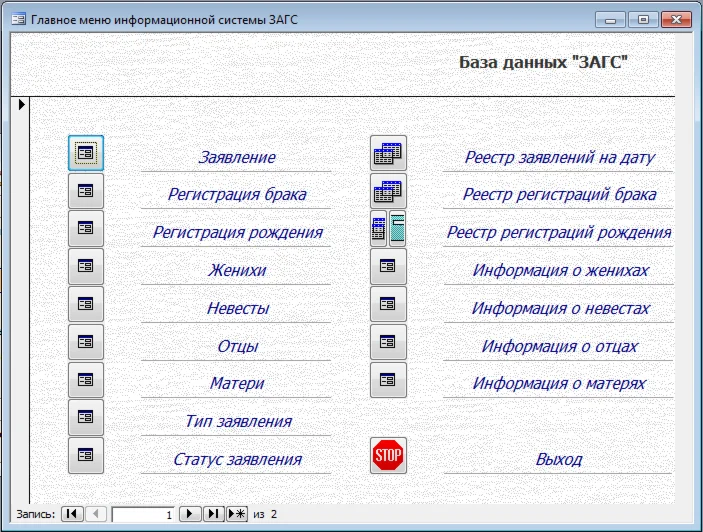
Task: Click the record number input field
Action: pos(143,514)
